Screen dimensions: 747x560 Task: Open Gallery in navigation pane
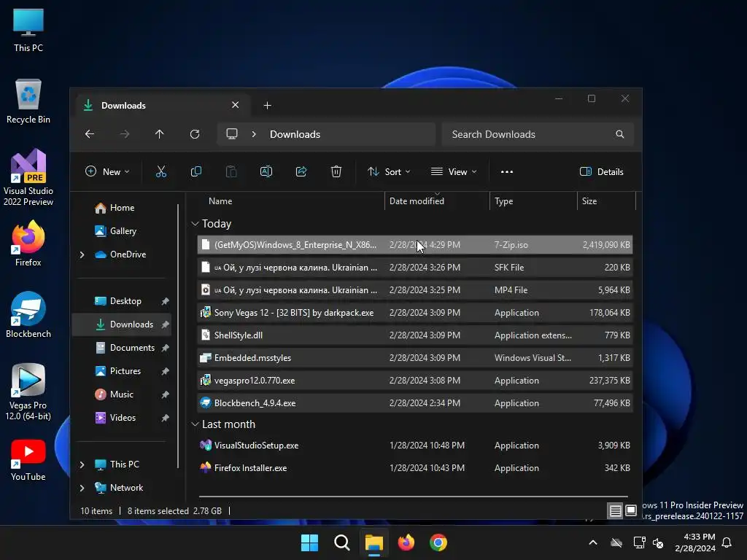(123, 231)
